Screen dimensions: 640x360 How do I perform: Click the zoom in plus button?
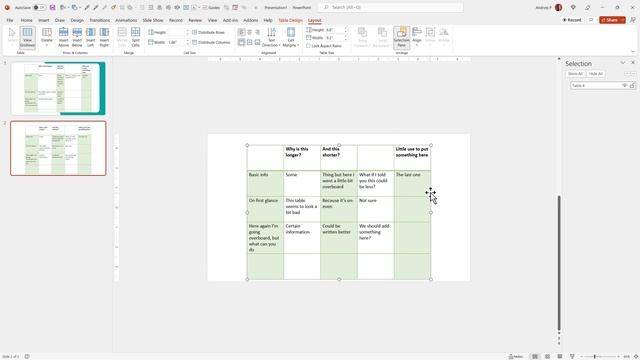pos(619,356)
